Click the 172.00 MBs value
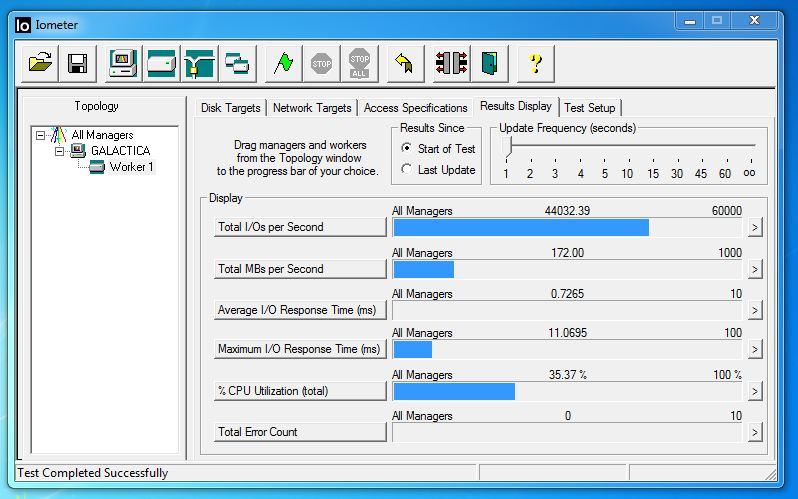798x499 pixels. click(567, 253)
